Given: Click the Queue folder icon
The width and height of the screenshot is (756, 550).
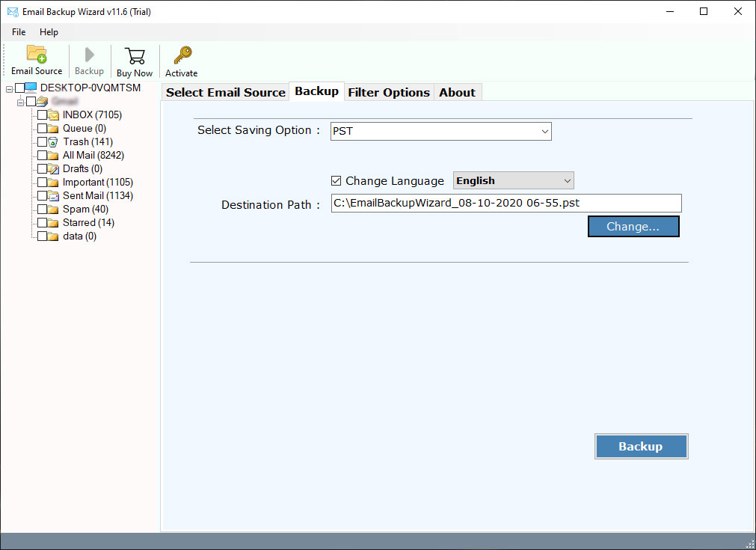Looking at the screenshot, I should pos(54,129).
